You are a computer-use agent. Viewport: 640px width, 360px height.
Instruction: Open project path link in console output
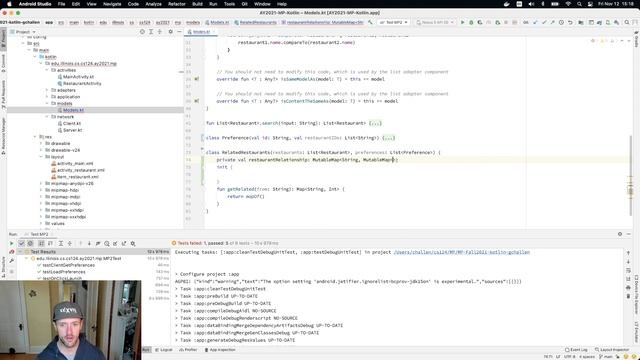(x=462, y=252)
